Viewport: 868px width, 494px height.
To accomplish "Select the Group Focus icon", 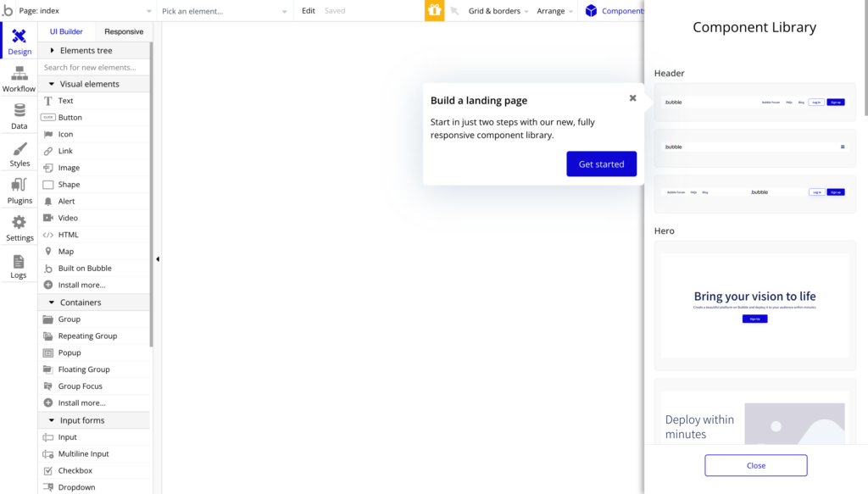I will 48,386.
